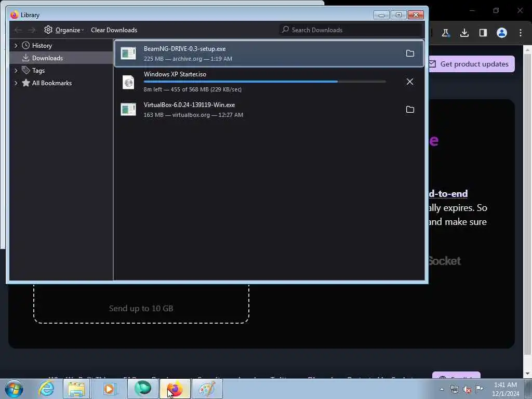Expand the History tree node
Viewport: 532px width, 399px height.
pyautogui.click(x=16, y=46)
